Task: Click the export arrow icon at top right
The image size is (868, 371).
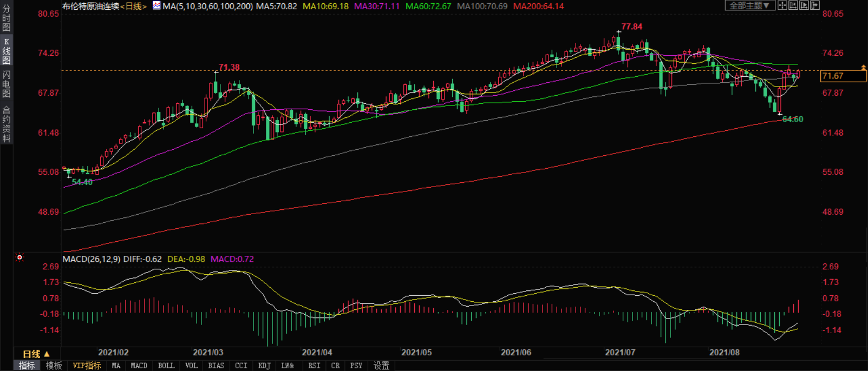Action: click(815, 5)
